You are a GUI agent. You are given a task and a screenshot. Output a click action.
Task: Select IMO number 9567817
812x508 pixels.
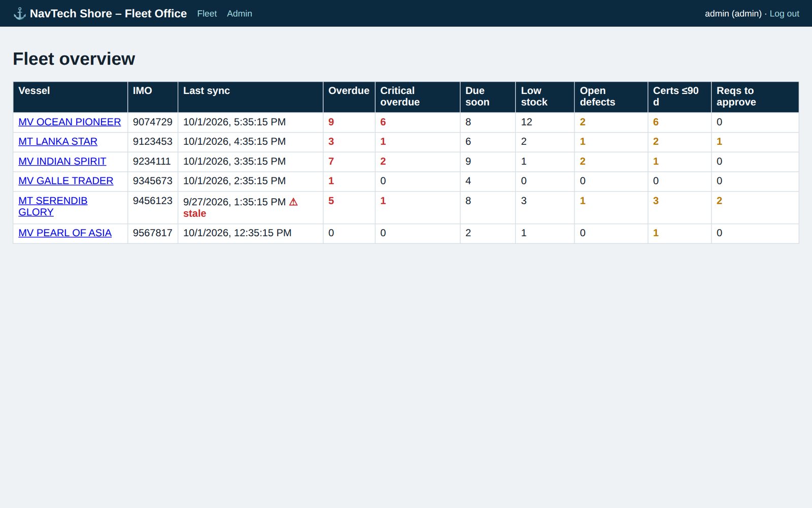point(153,233)
